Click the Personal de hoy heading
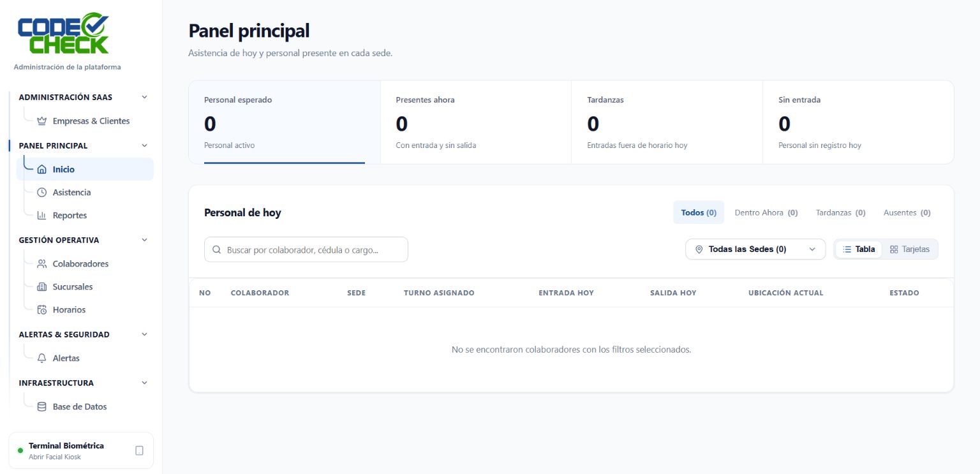980x474 pixels. (242, 212)
